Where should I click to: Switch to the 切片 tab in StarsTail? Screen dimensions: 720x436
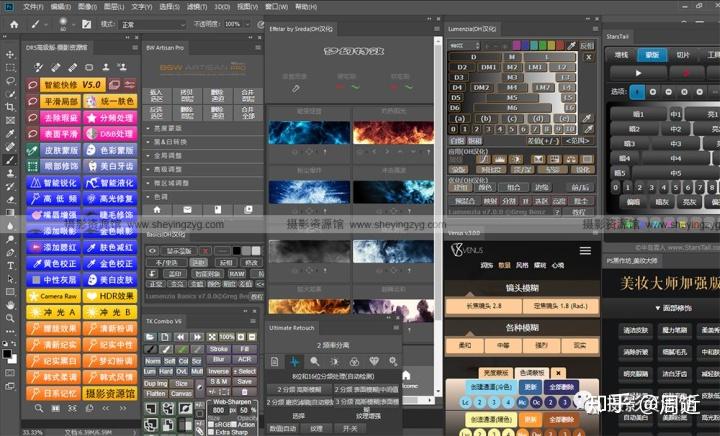tap(683, 55)
